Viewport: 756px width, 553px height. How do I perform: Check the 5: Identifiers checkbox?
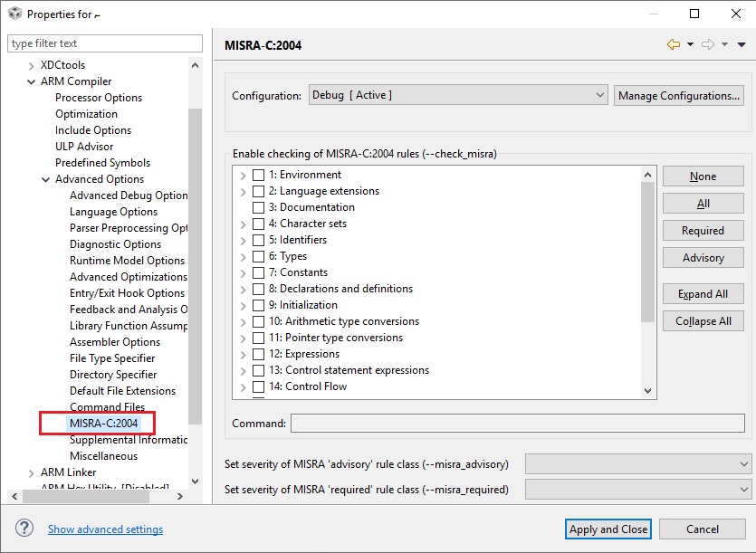[258, 240]
